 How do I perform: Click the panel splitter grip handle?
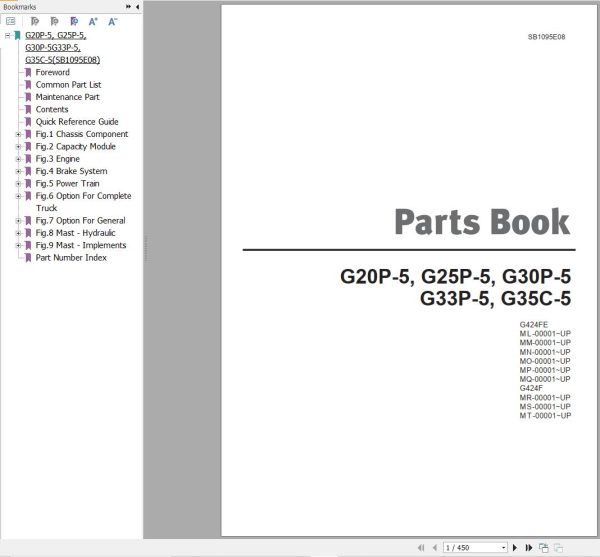click(146, 249)
